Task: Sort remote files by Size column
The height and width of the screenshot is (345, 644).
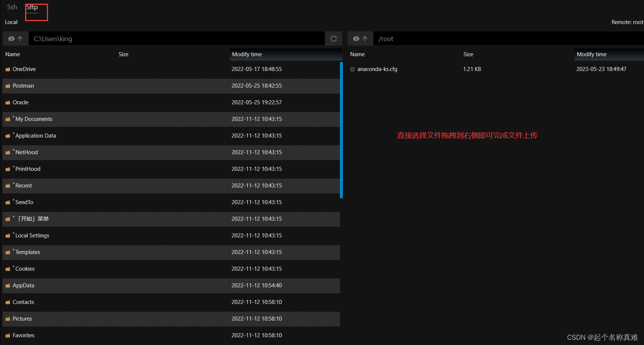Action: [468, 54]
